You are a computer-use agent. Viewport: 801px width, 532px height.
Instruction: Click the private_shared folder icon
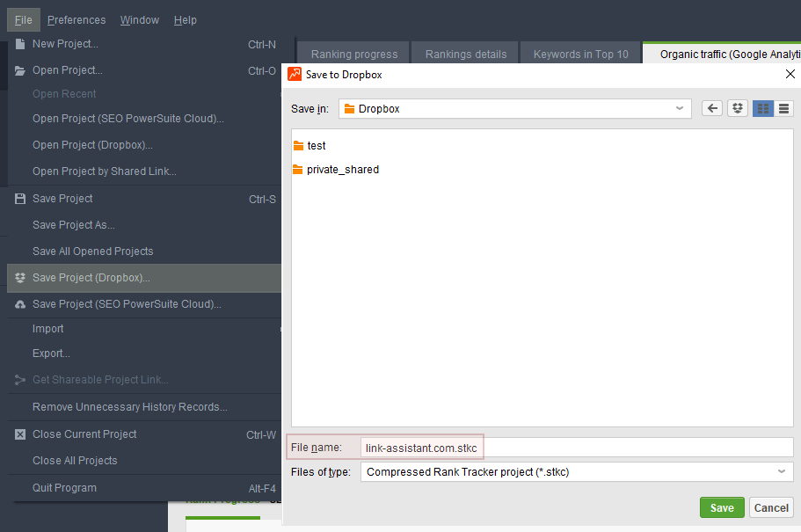tap(298, 169)
